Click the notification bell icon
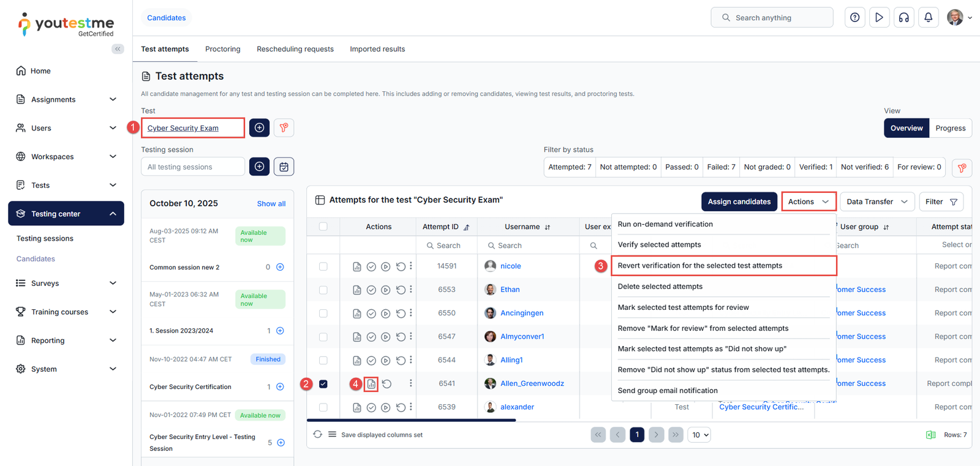The height and width of the screenshot is (466, 980). tap(928, 18)
